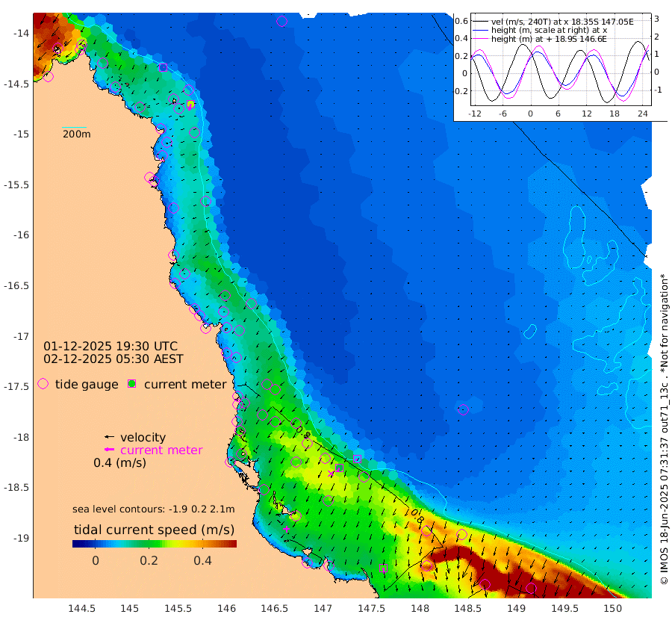Select the tide gauge circle at top near 146.5E
Screen dimensions: 672x623
point(281,21)
